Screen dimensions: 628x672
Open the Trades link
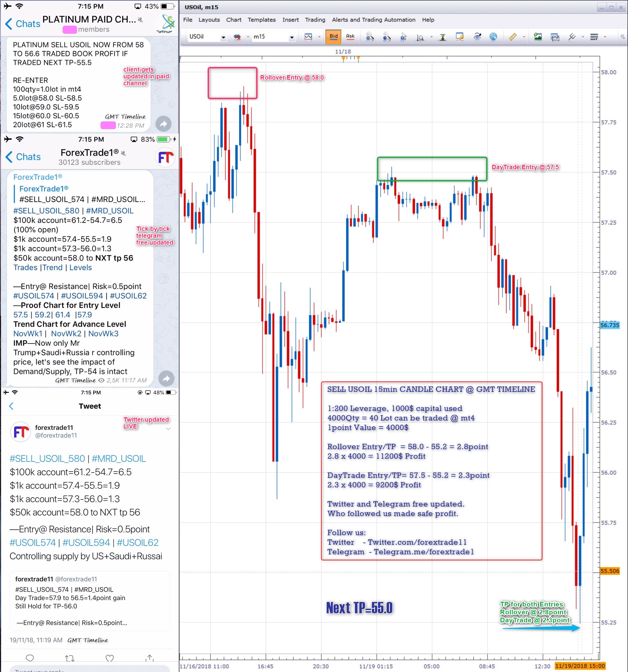[25, 267]
